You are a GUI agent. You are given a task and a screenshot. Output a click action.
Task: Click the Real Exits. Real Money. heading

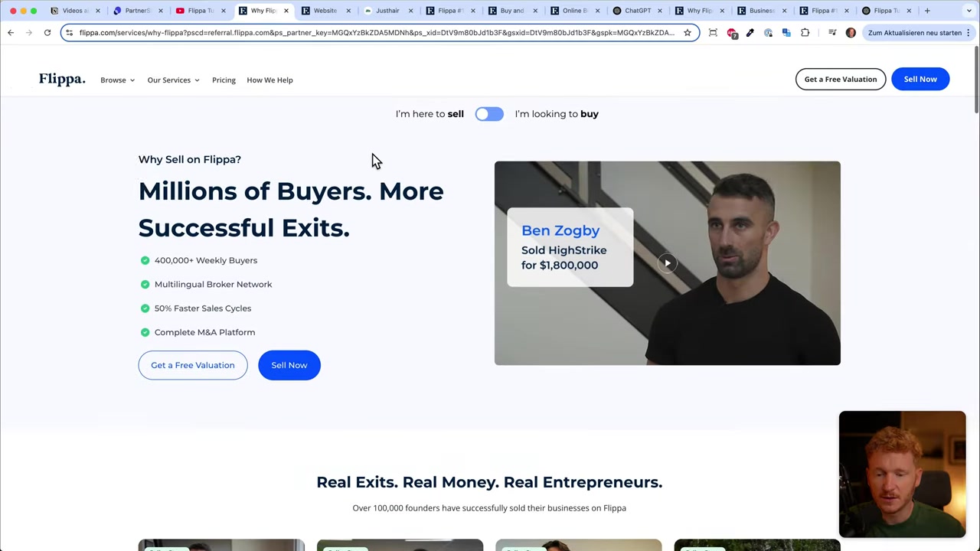coord(489,482)
